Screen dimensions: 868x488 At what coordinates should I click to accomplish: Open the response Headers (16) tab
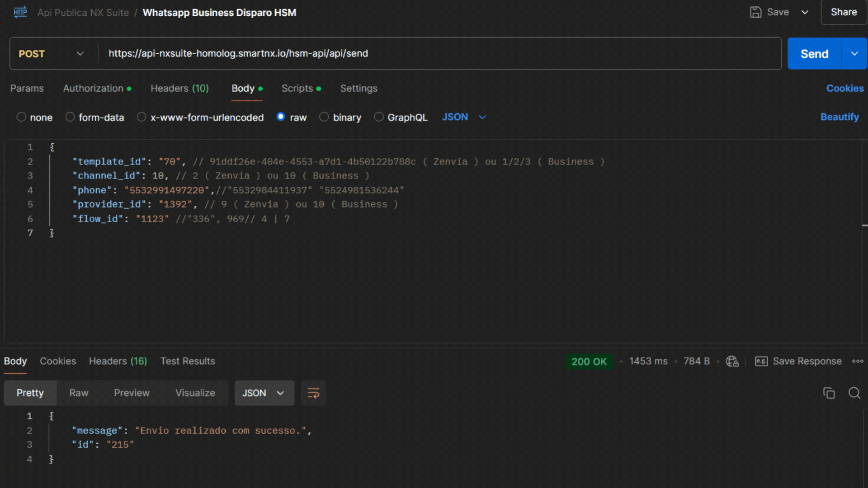(x=118, y=361)
